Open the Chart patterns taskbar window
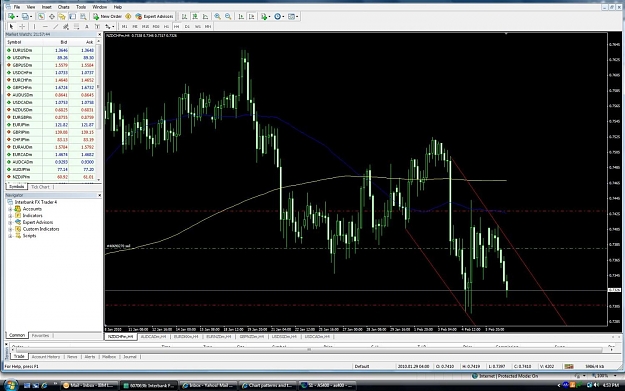Image resolution: width=625 pixels, height=391 pixels. point(268,385)
